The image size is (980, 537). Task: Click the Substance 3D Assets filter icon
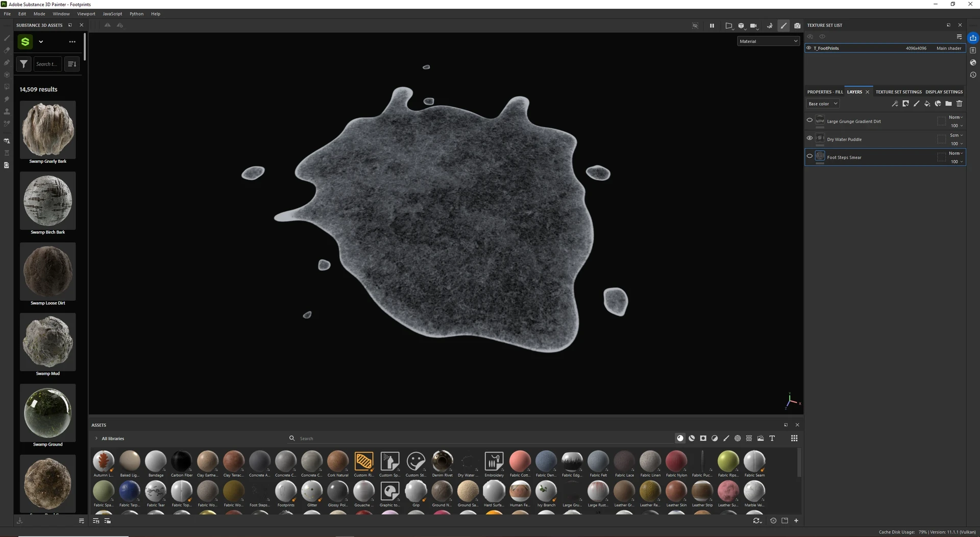click(x=23, y=64)
